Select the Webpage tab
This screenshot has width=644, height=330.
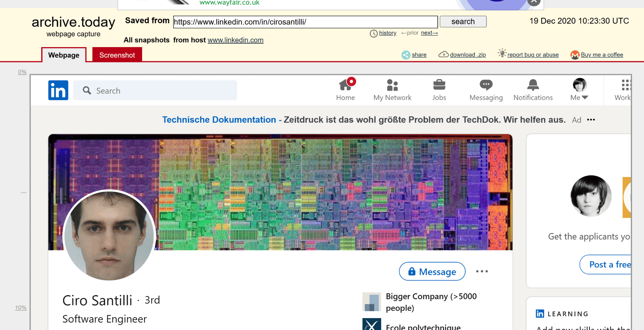coord(64,55)
